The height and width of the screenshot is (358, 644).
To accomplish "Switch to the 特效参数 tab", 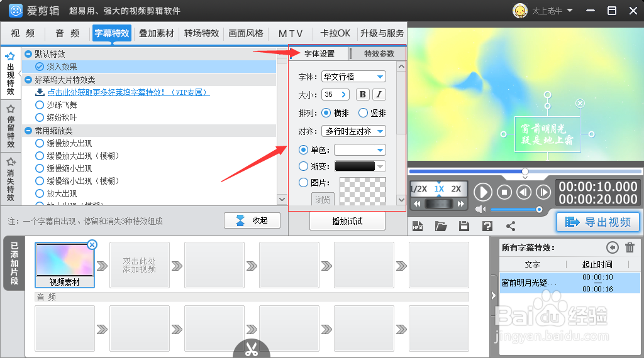I will pos(379,54).
